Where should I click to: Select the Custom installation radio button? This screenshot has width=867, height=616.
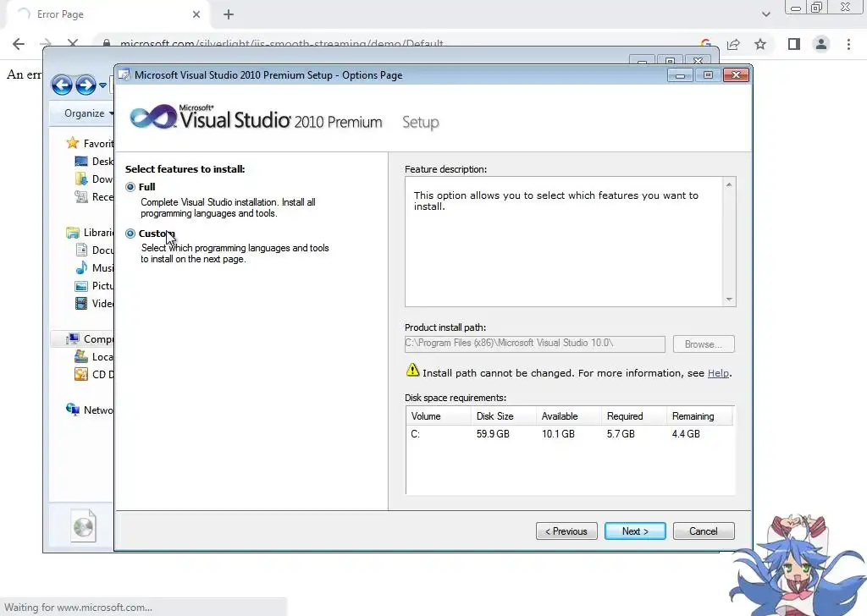pos(130,234)
